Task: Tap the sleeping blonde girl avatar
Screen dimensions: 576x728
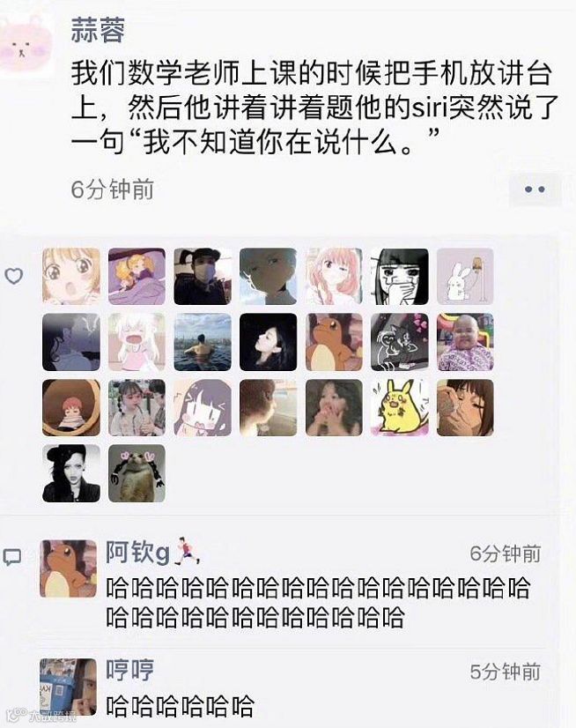Action: coord(137,276)
